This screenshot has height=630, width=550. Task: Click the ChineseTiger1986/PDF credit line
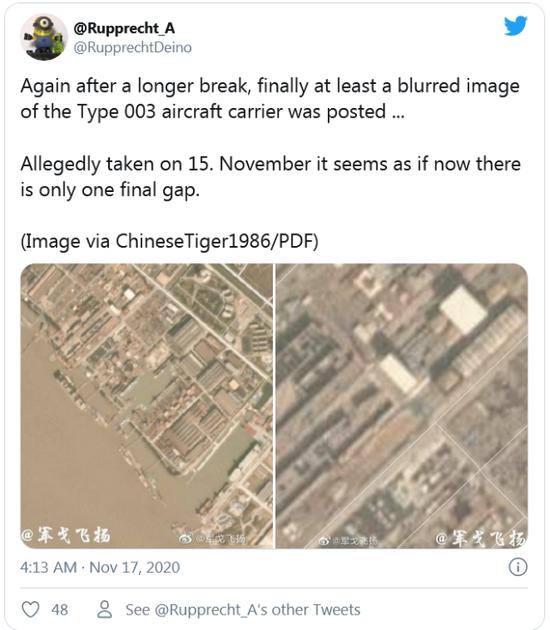tap(169, 241)
